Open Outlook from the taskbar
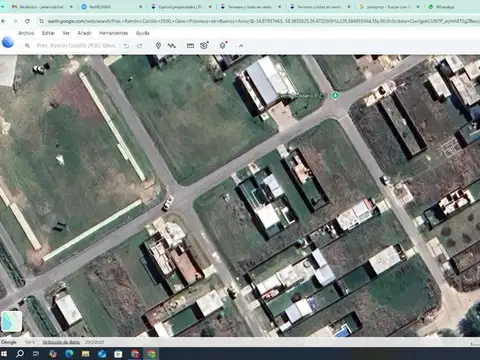 102,354
